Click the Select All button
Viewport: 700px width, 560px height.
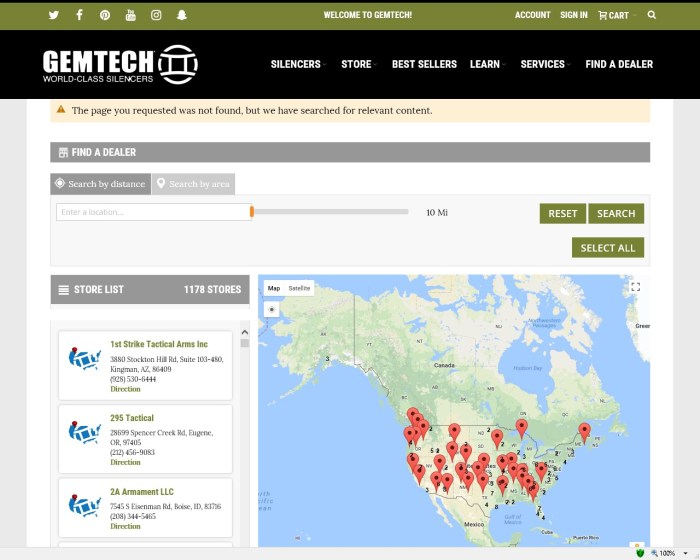pyautogui.click(x=608, y=248)
